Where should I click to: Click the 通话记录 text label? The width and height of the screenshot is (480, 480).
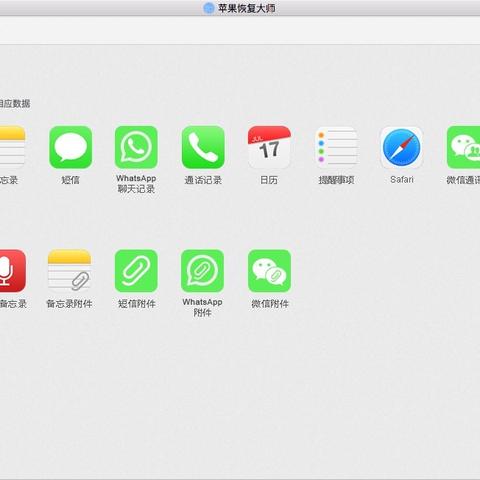coord(203,180)
